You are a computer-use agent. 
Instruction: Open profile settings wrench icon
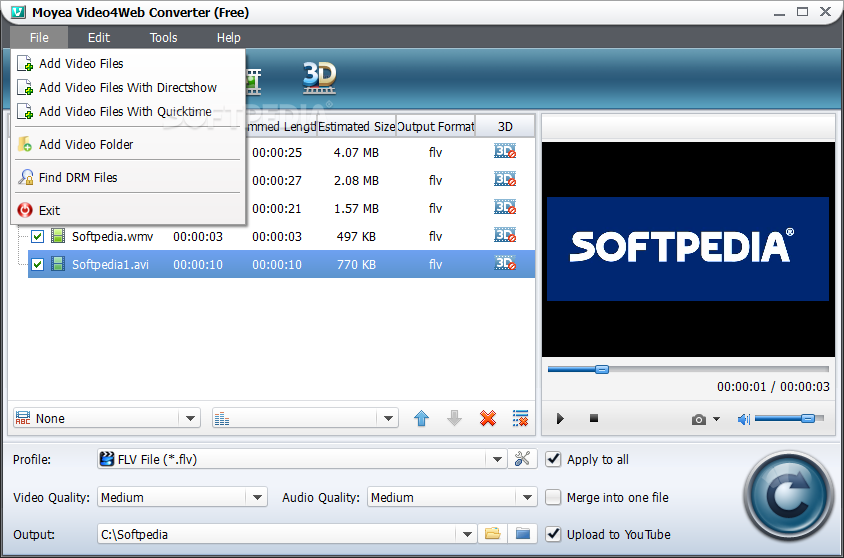pos(522,459)
